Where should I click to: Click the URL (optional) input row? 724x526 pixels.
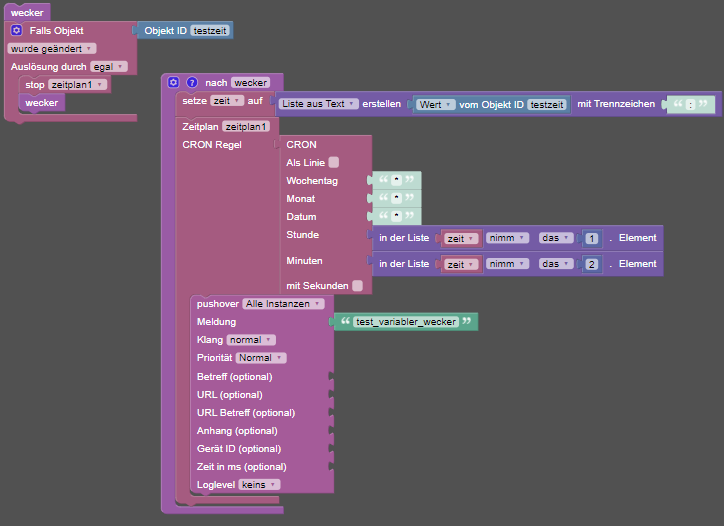coord(262,394)
